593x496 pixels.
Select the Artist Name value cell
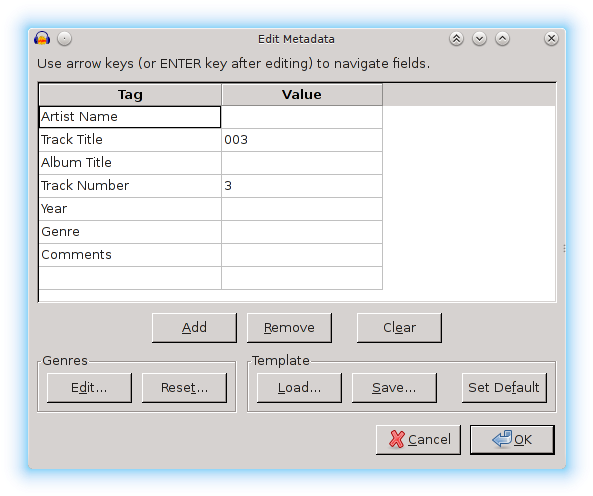(302, 117)
